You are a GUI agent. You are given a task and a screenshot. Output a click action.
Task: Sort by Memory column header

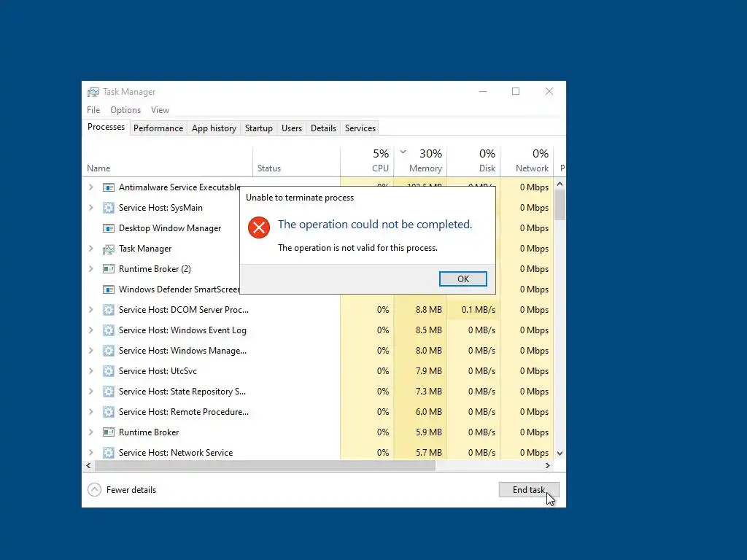pos(420,162)
